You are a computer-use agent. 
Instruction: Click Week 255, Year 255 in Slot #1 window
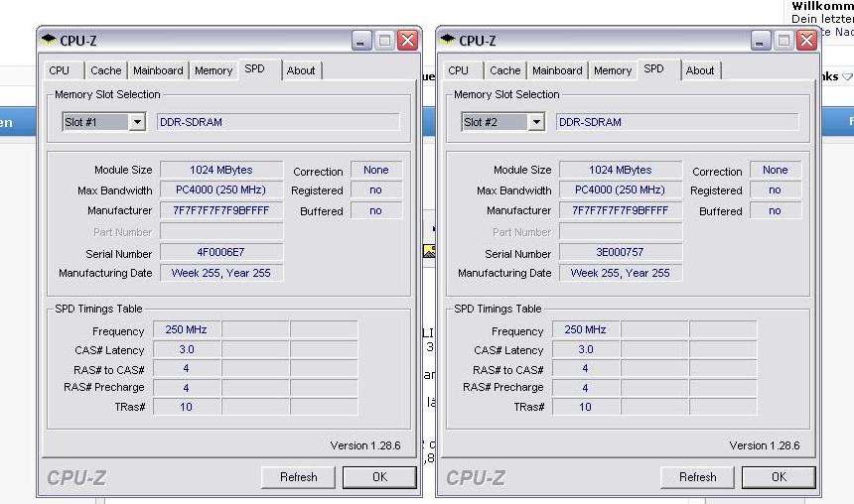pyautogui.click(x=221, y=273)
